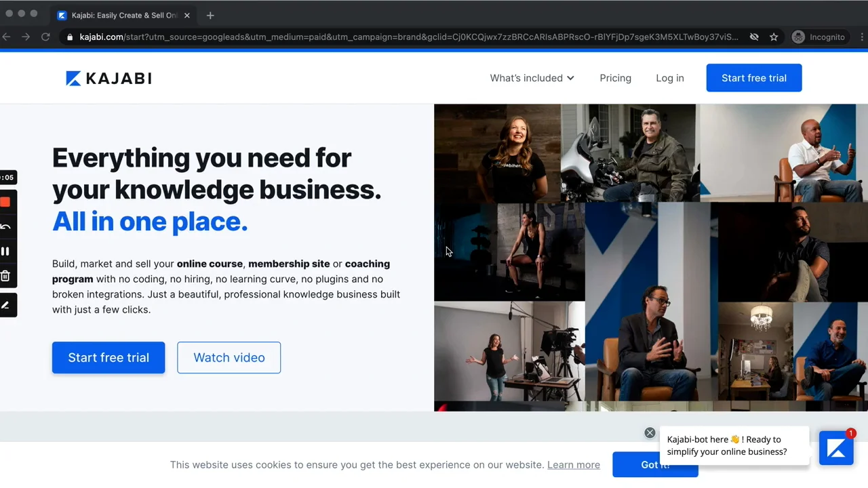Screen dimensions: 868x488
Task: Click the Kajabi logo in header
Action: tap(108, 78)
